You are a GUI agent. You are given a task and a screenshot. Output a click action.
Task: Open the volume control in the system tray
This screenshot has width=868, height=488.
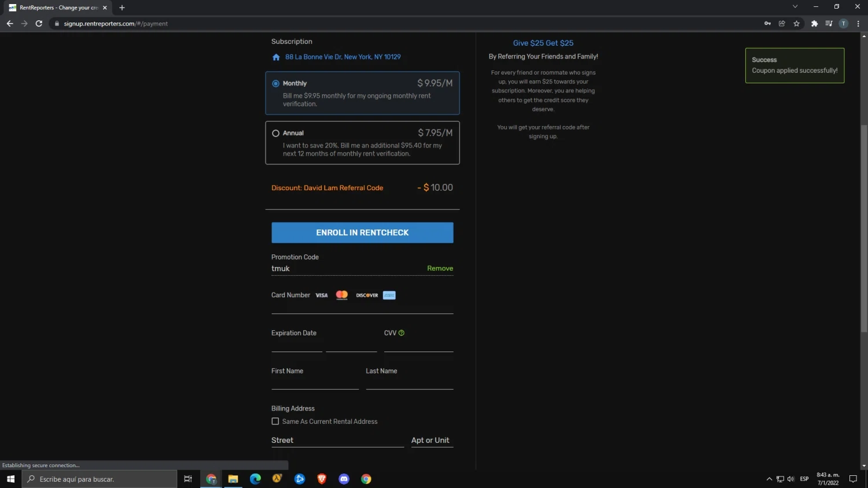point(791,479)
